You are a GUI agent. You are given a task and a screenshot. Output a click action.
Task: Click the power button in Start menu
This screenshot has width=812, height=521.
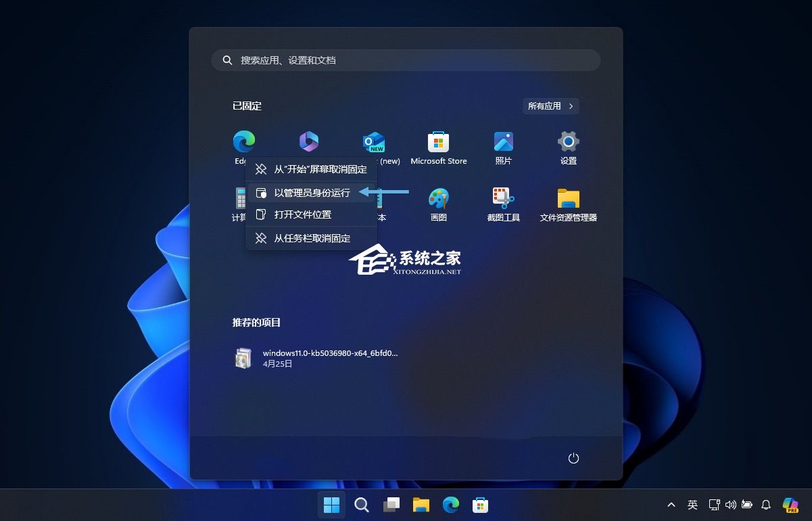coord(573,458)
